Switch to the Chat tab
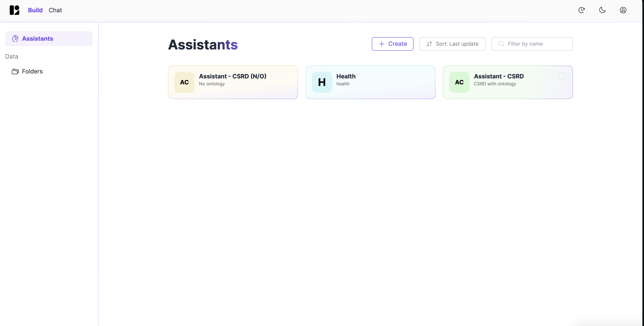This screenshot has height=326, width=644. 55,10
